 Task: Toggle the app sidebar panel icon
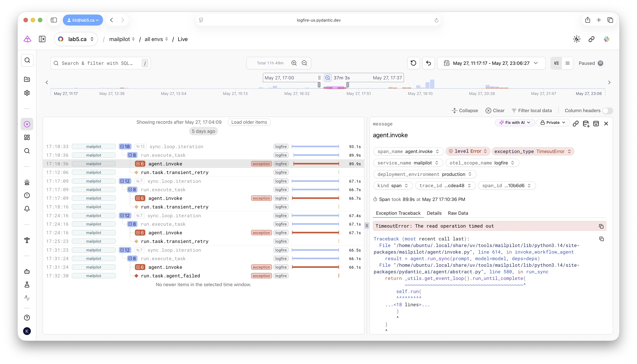[x=42, y=39]
